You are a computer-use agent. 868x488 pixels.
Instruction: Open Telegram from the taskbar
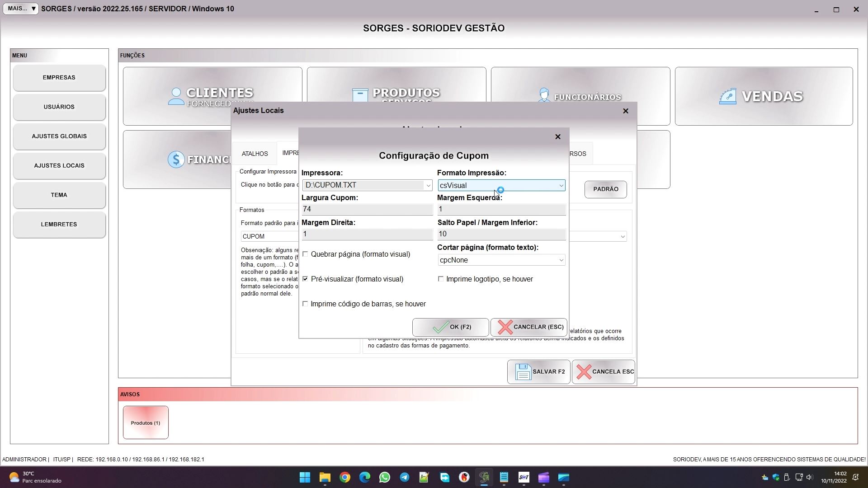point(405,478)
